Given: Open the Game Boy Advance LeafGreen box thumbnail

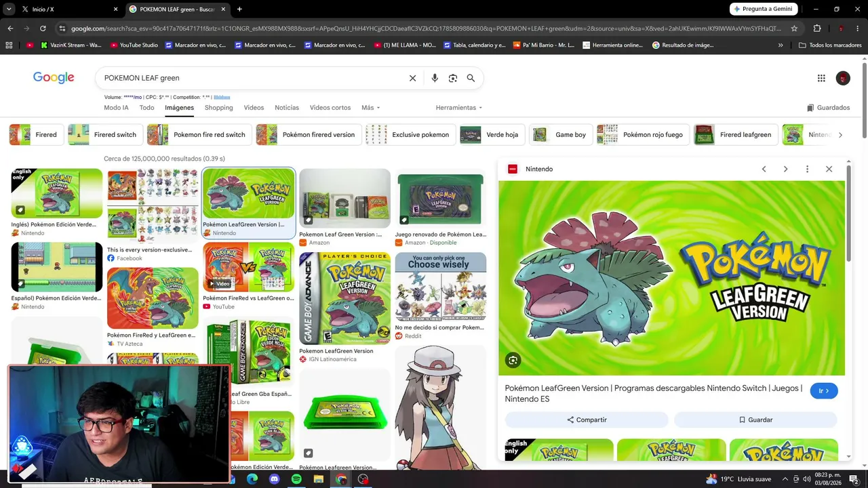Looking at the screenshot, I should pyautogui.click(x=345, y=299).
